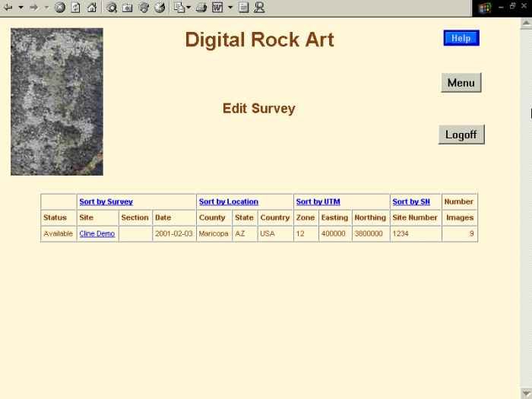Click the blue Help button
532x399 pixels.
[461, 38]
